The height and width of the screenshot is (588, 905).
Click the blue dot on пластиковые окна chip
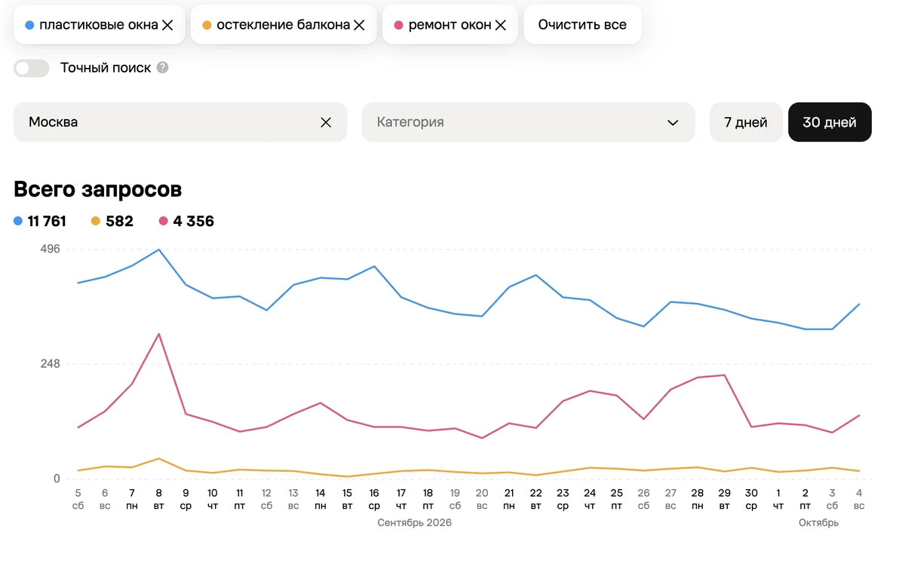click(29, 25)
